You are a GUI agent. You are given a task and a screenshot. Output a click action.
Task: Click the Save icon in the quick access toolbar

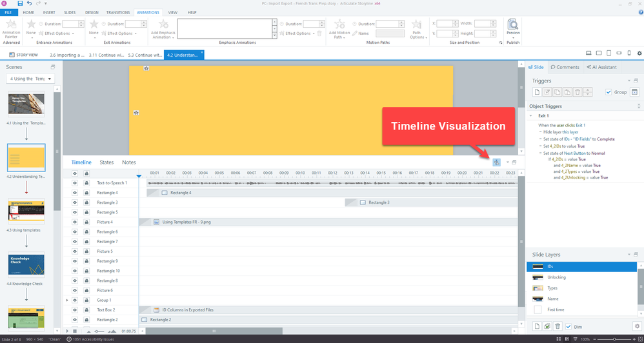point(20,3)
